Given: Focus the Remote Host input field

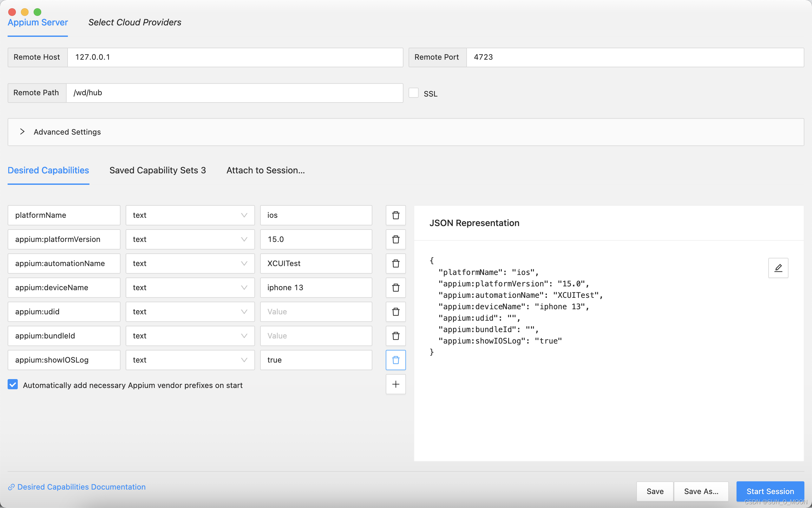Looking at the screenshot, I should click(x=235, y=57).
